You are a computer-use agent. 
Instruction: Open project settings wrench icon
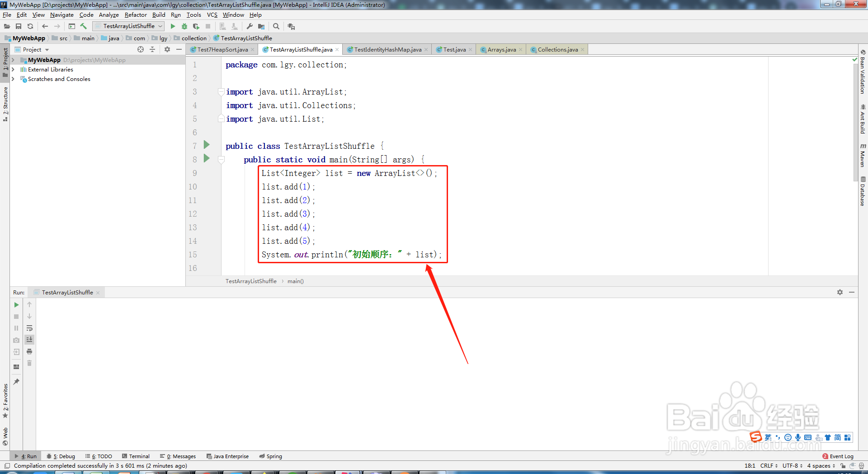tap(250, 26)
